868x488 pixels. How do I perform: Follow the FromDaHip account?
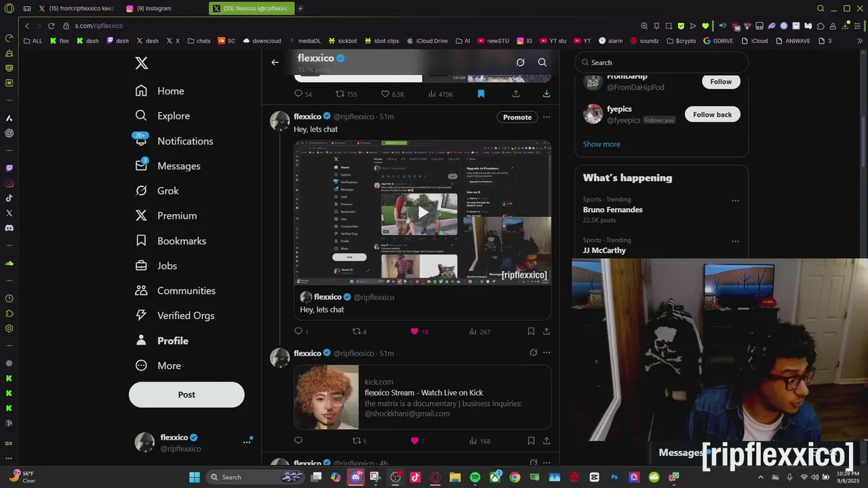pyautogui.click(x=721, y=81)
